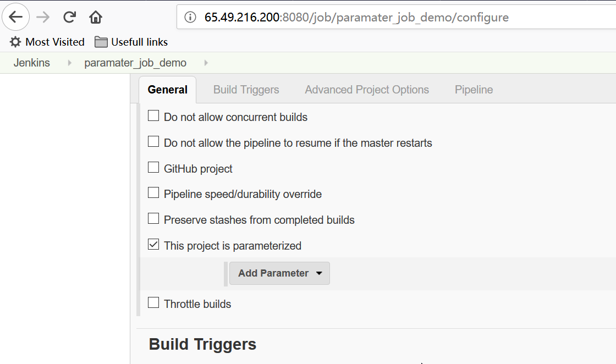Open the Advanced Project Options tab
The height and width of the screenshot is (364, 616).
[x=366, y=89]
